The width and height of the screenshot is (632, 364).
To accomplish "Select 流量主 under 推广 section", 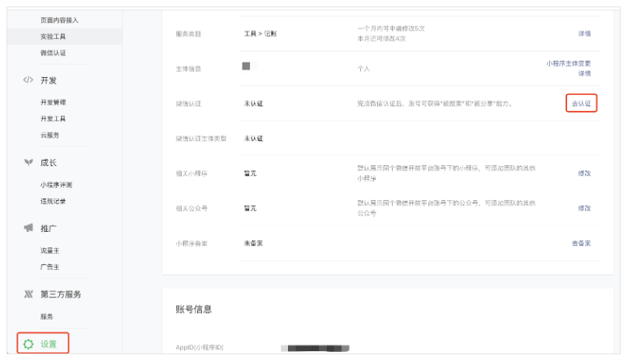I will (49, 251).
